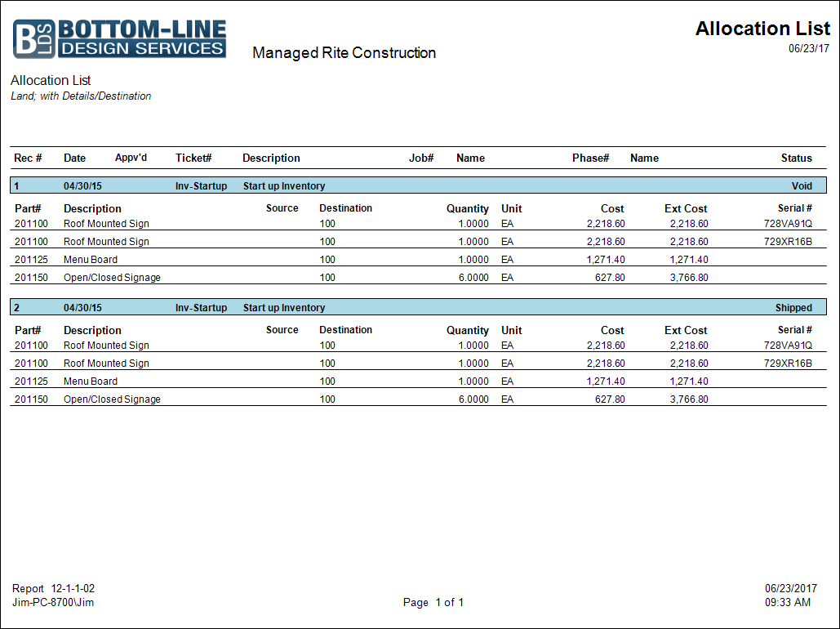
Task: Click part number 201150 in Void record
Action: 31,278
